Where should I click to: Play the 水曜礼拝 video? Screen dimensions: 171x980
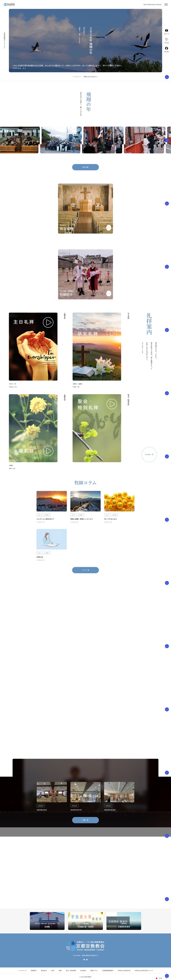[48, 451]
